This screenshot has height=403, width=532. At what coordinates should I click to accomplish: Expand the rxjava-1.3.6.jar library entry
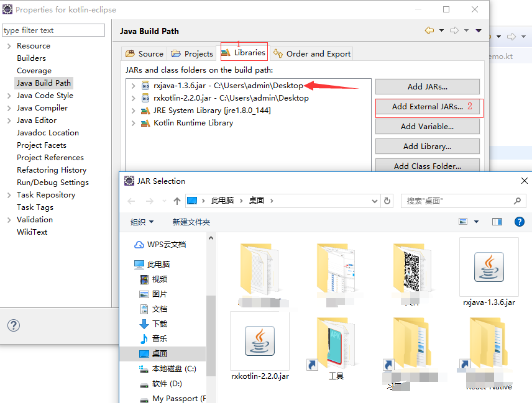(134, 86)
